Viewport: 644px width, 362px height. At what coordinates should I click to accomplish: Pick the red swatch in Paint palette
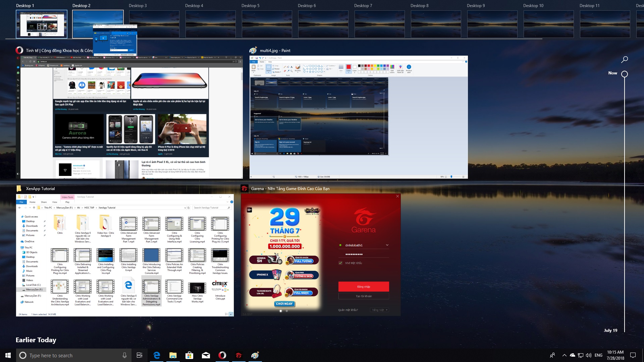click(x=369, y=66)
